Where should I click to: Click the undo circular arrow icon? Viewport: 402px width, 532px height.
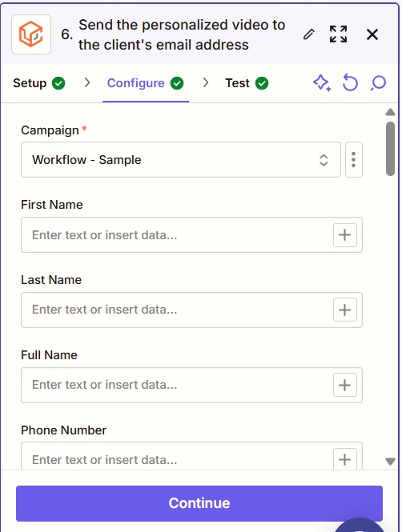click(x=350, y=82)
